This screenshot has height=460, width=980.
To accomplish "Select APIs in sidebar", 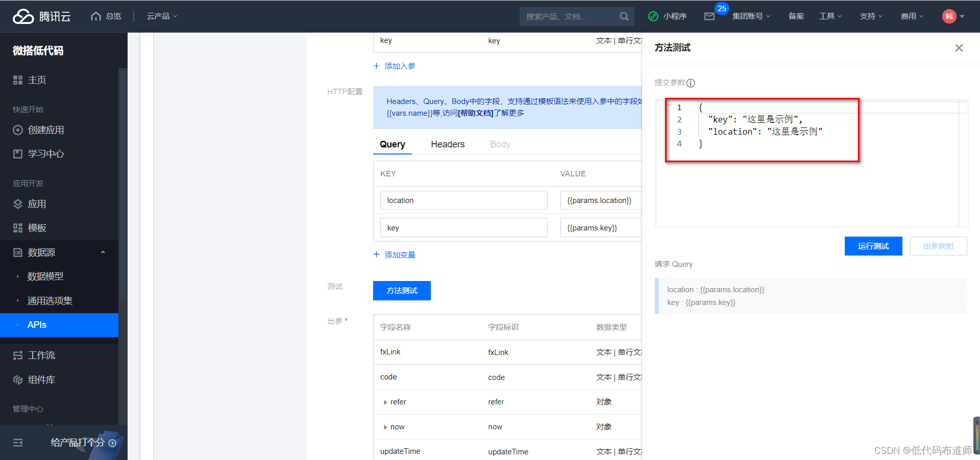I will pyautogui.click(x=59, y=325).
